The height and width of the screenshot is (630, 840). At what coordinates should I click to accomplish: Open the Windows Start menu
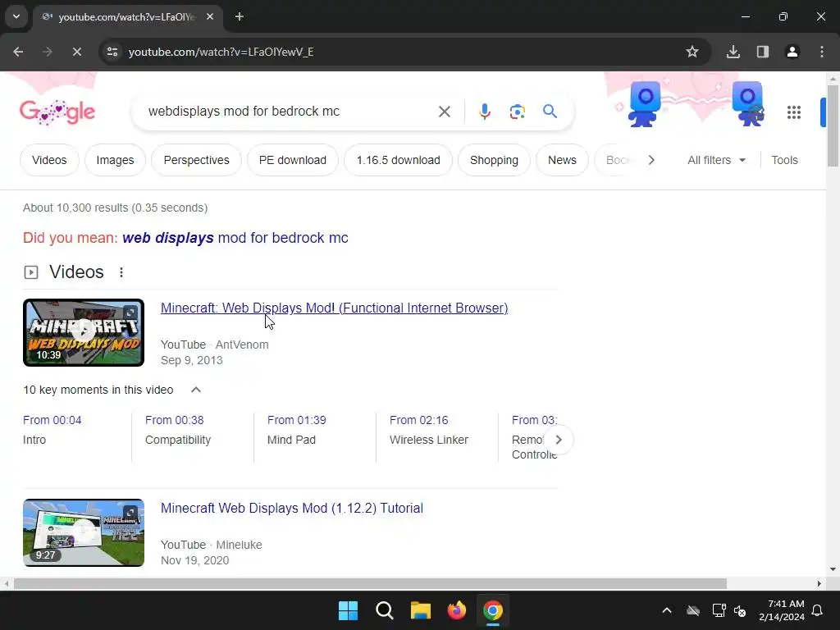pyautogui.click(x=348, y=610)
